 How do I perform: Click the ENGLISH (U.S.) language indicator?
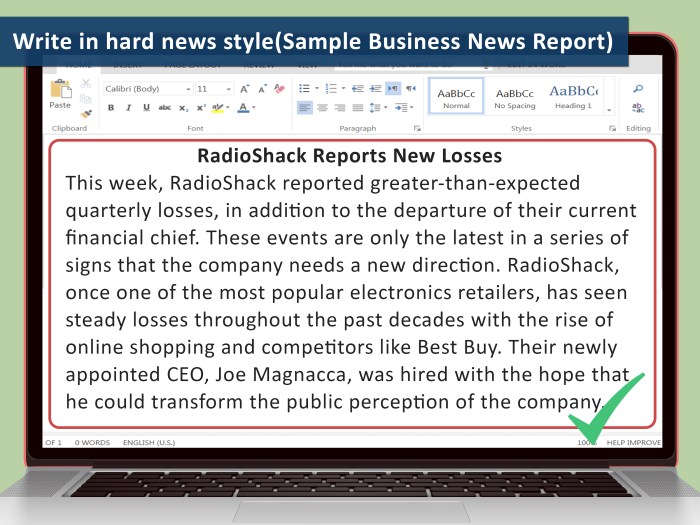(150, 442)
